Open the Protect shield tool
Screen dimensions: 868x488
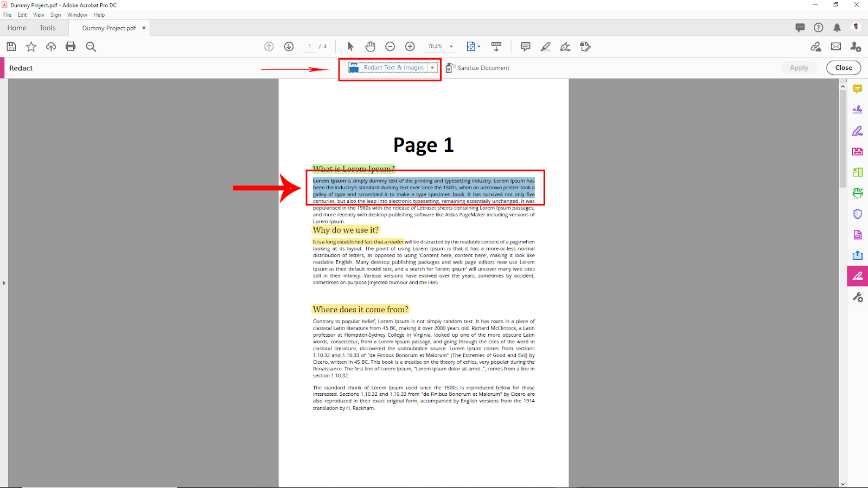(858, 214)
